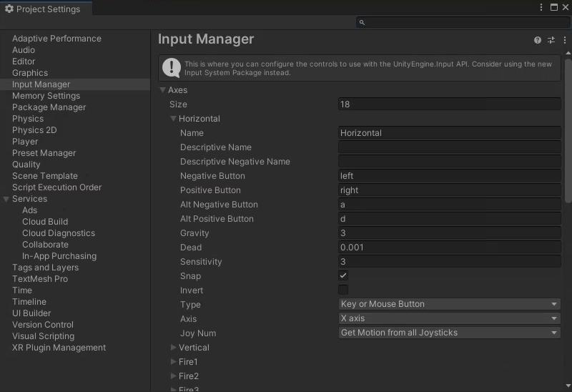572x392 pixels.
Task: Click the info warning icon in help box
Action: pyautogui.click(x=172, y=68)
